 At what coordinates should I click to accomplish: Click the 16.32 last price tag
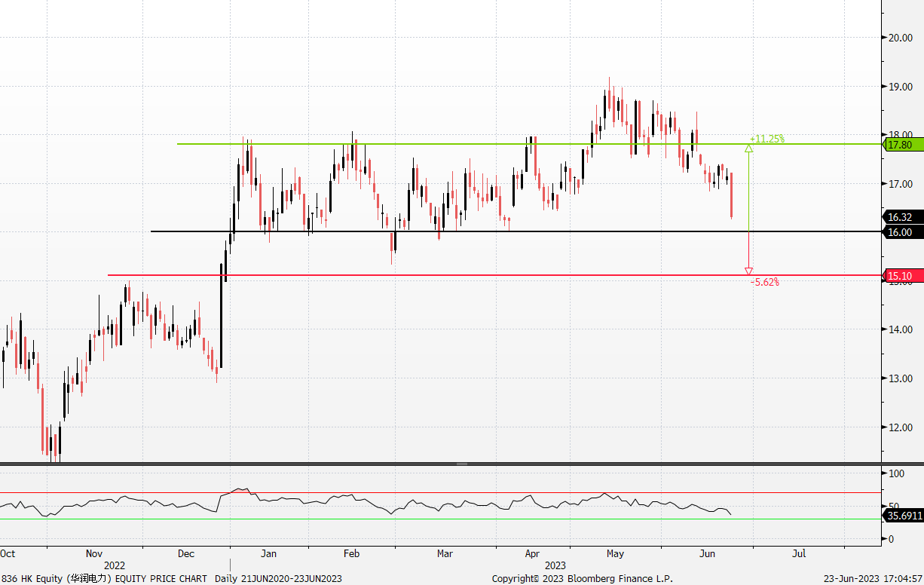coord(902,217)
